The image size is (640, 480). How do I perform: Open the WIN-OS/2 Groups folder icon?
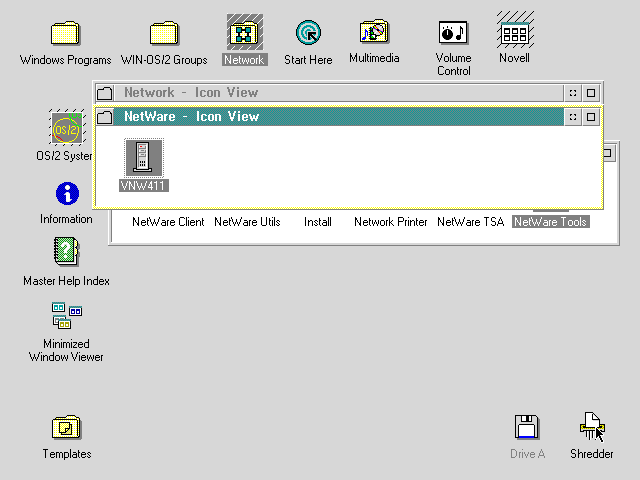(164, 33)
